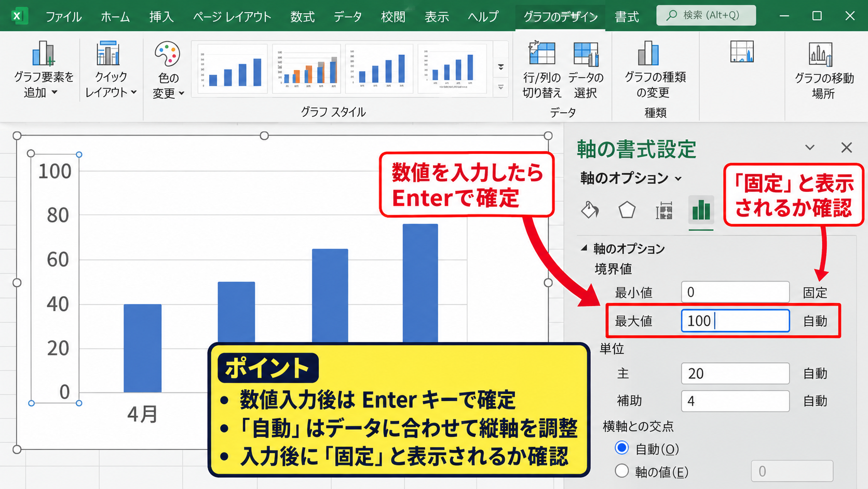Switch to the ページレイアウト tab
The height and width of the screenshot is (489, 868).
232,17
